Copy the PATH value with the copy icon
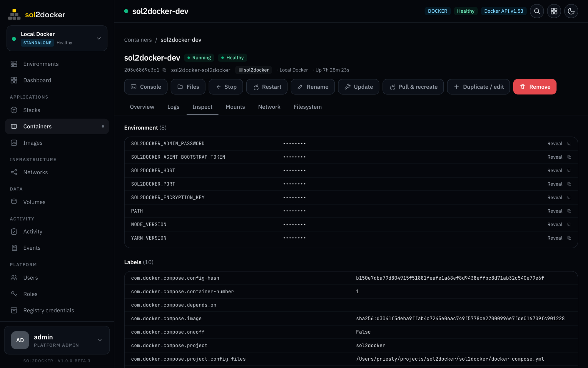The image size is (588, 368). [569, 211]
